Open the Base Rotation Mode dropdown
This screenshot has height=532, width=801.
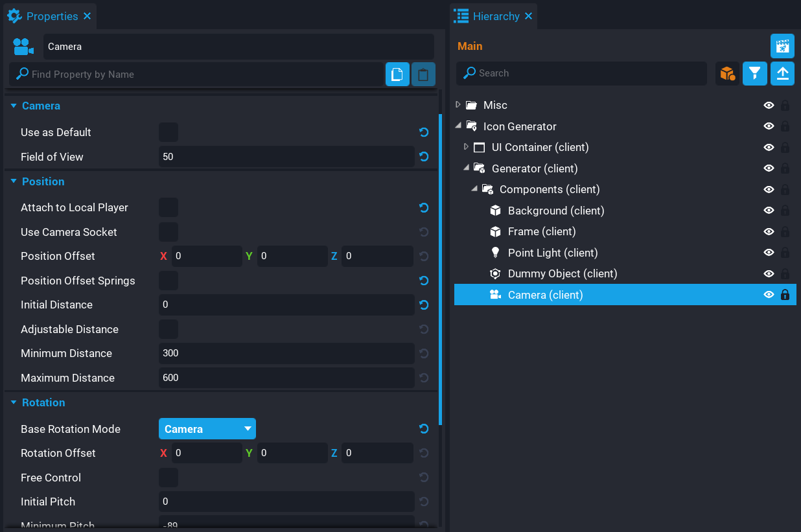[207, 429]
